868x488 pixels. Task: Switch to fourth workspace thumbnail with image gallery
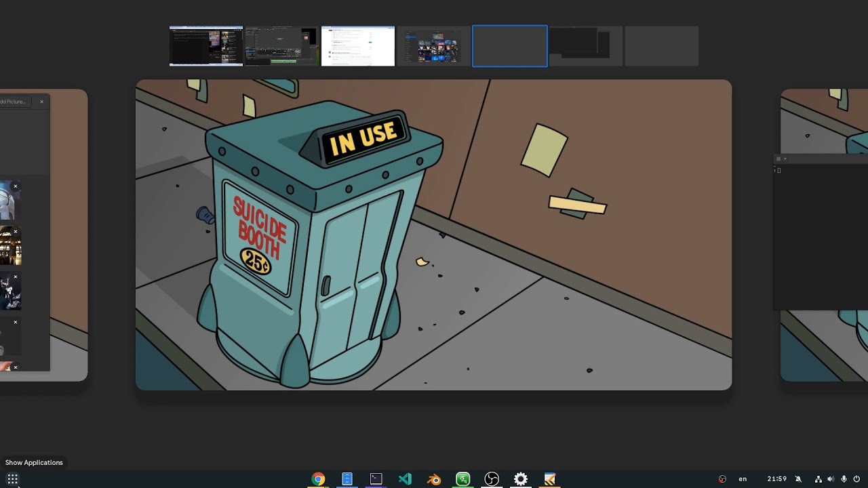tap(434, 46)
